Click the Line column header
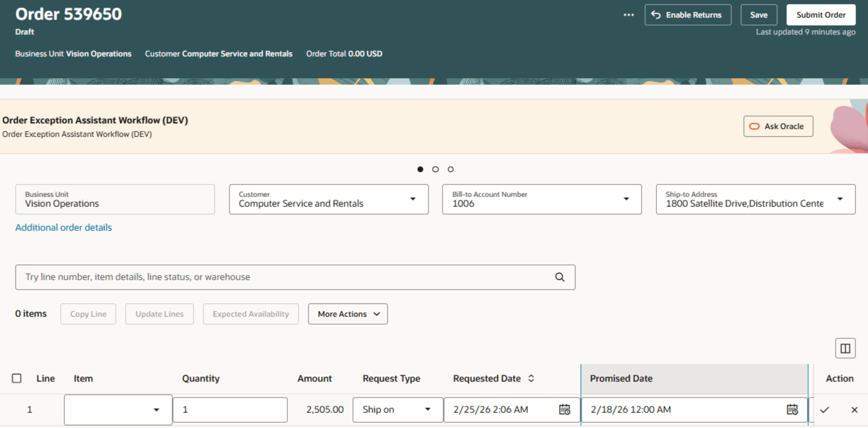The image size is (868, 428). click(x=46, y=379)
